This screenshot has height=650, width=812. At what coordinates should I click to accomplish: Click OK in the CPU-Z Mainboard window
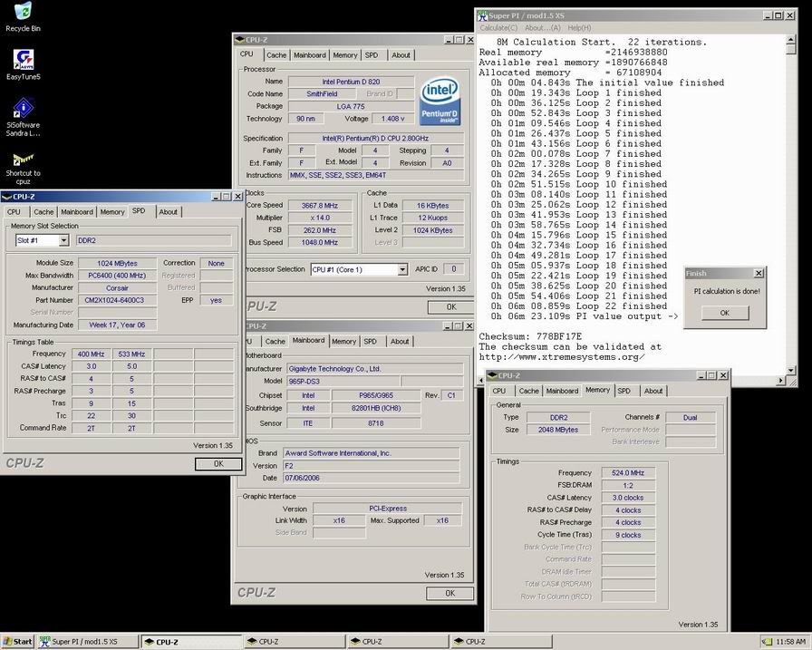449,593
